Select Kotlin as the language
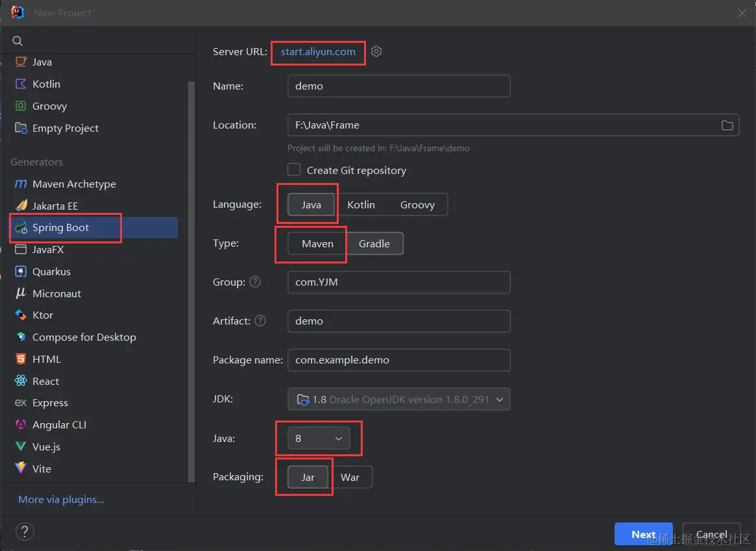 click(361, 204)
